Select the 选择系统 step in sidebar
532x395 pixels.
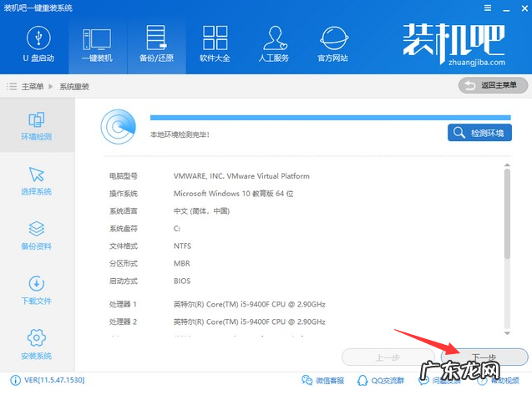[x=37, y=181]
